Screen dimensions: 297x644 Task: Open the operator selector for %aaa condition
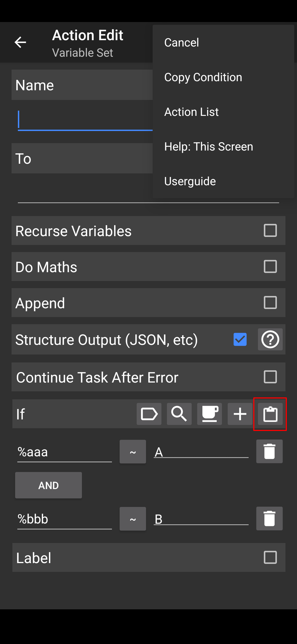(133, 452)
